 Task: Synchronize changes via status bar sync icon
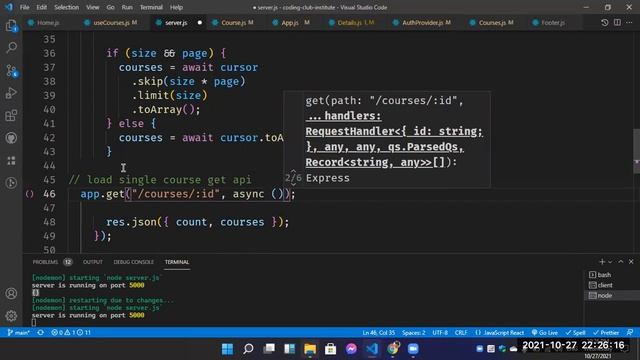(x=41, y=333)
